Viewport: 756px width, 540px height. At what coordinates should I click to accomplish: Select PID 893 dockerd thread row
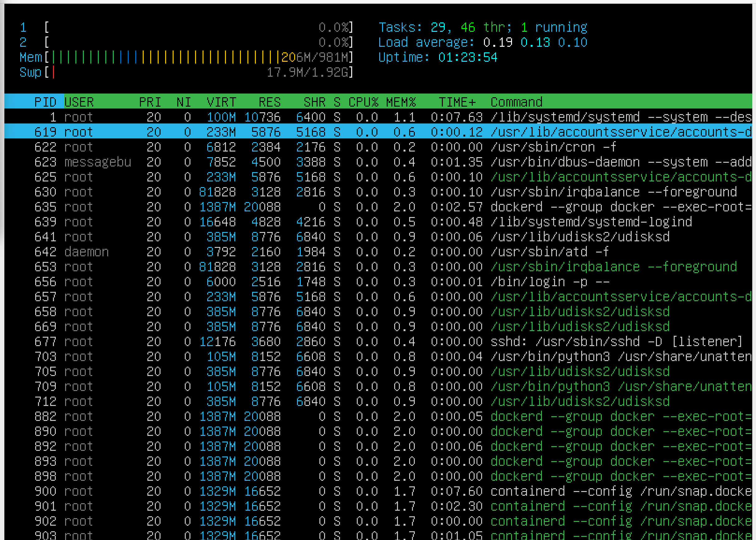tap(378, 461)
